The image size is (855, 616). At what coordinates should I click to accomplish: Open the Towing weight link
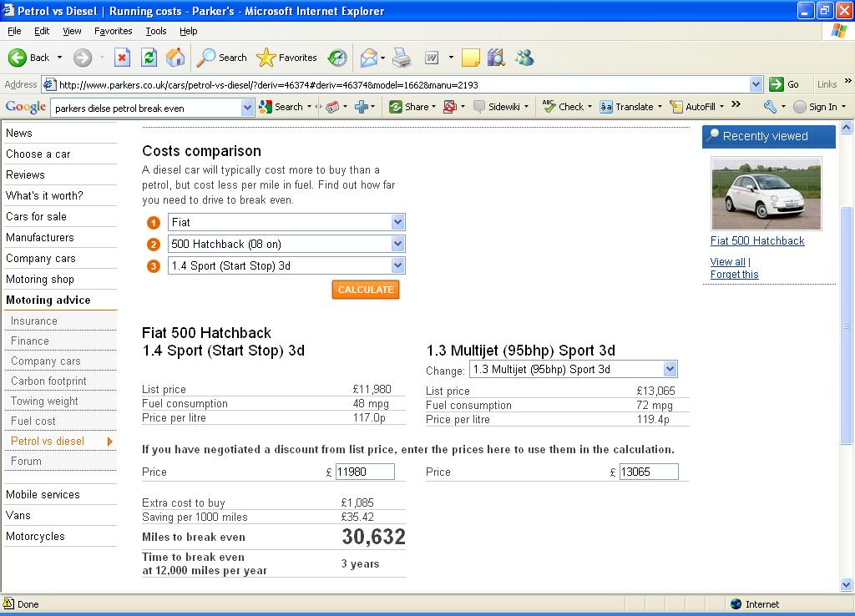click(45, 401)
